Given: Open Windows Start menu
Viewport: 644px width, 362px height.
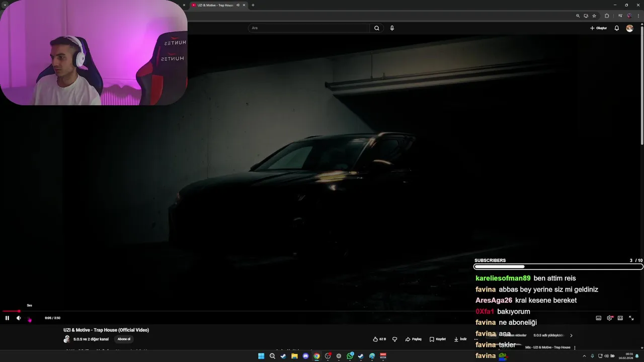Looking at the screenshot, I should [261, 356].
